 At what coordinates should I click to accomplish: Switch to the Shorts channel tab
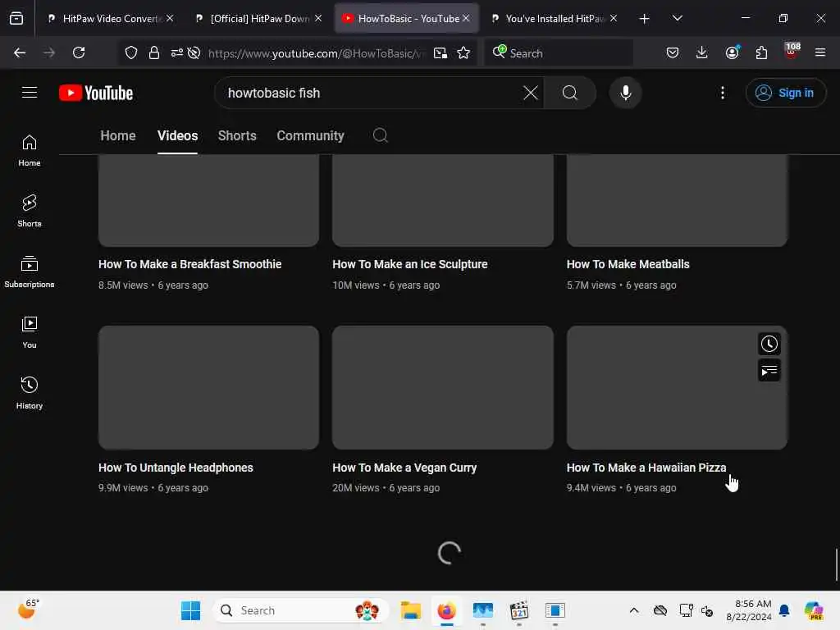[x=237, y=135]
